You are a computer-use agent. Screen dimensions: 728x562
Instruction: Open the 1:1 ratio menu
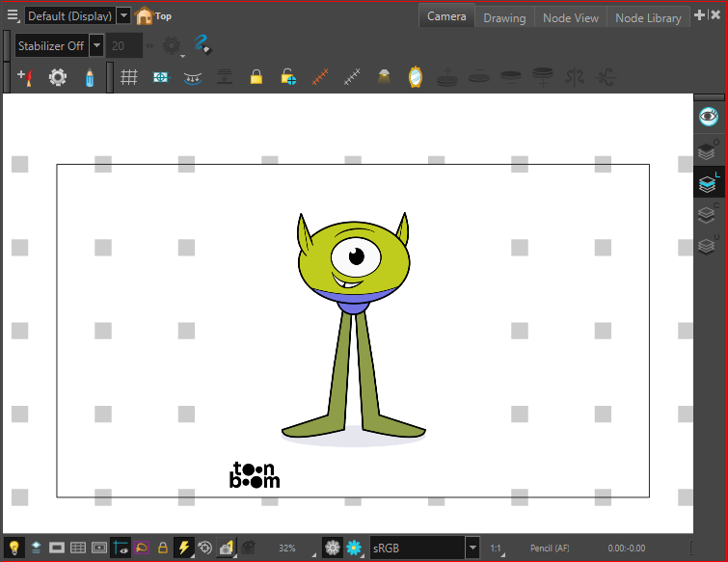point(497,549)
